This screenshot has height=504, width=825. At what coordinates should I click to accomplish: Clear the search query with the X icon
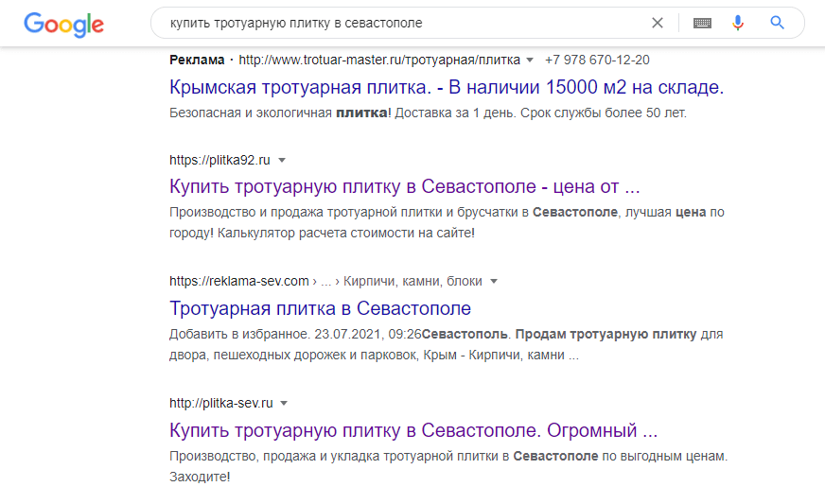658,23
